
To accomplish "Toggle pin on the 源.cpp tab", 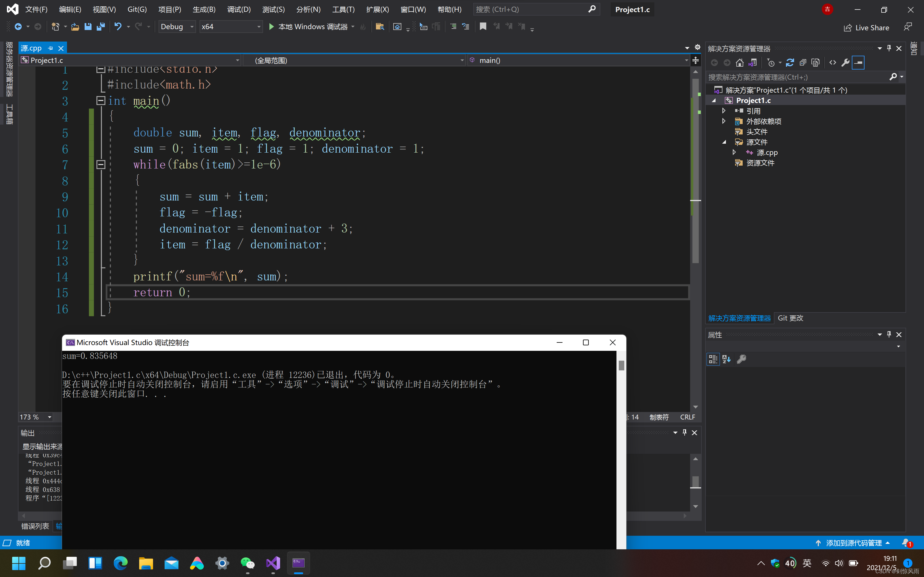I will 51,48.
